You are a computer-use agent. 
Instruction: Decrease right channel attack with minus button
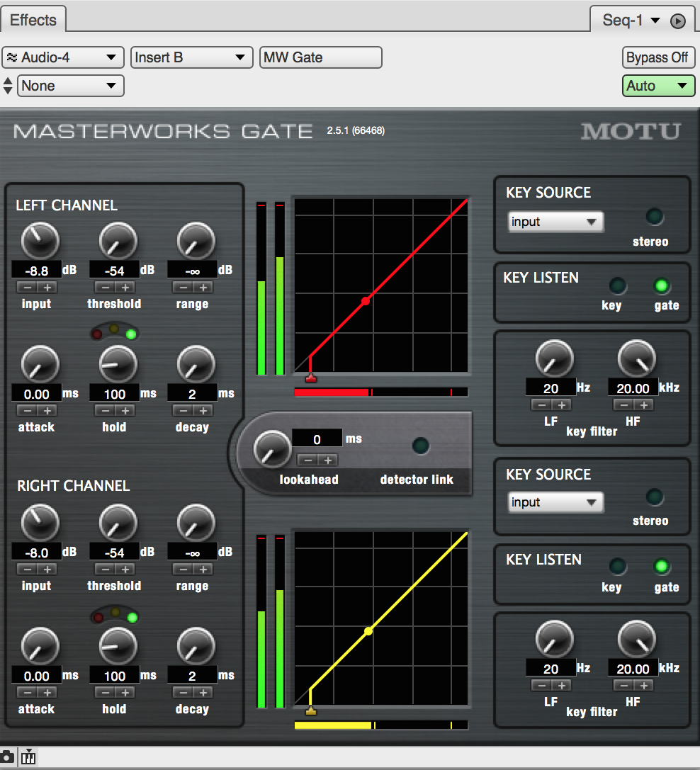28,692
